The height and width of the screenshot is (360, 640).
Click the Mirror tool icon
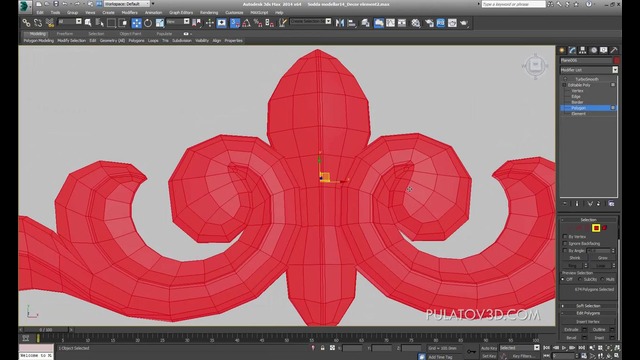[340, 23]
